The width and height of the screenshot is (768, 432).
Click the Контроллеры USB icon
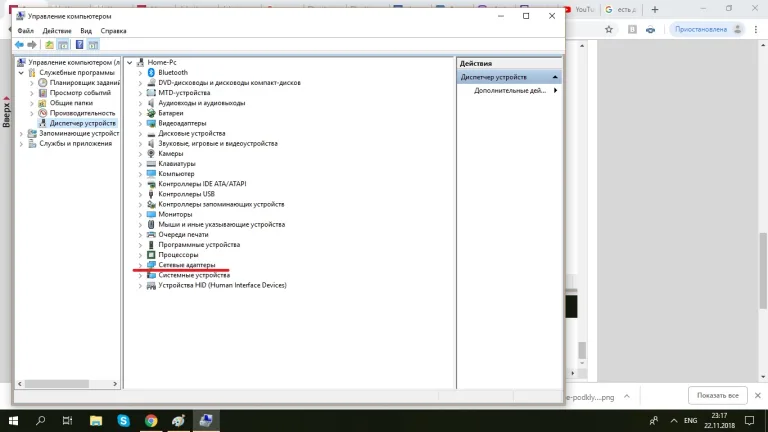pos(151,194)
